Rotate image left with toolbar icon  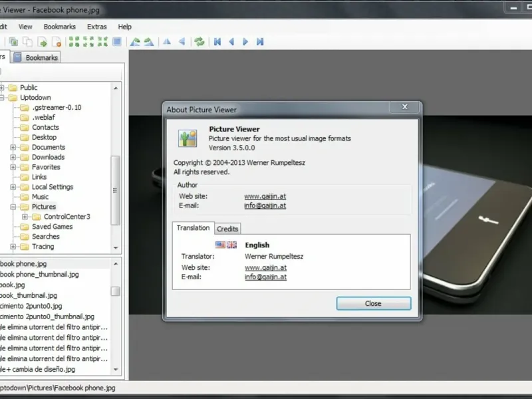coord(135,42)
